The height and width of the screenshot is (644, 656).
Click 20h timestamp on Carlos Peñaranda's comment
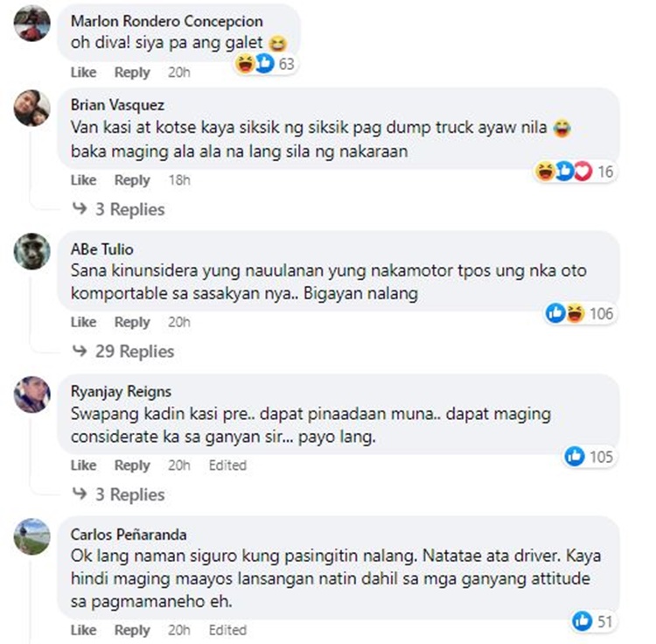point(179,630)
